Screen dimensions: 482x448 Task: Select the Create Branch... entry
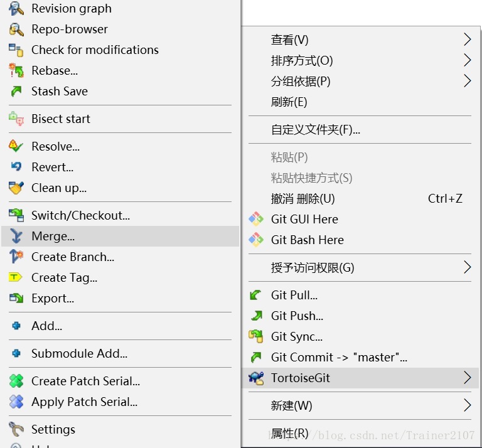tap(120, 257)
